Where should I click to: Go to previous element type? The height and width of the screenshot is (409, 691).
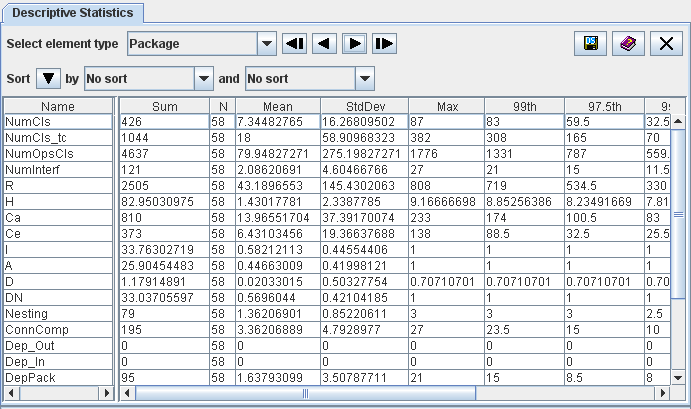pos(325,44)
